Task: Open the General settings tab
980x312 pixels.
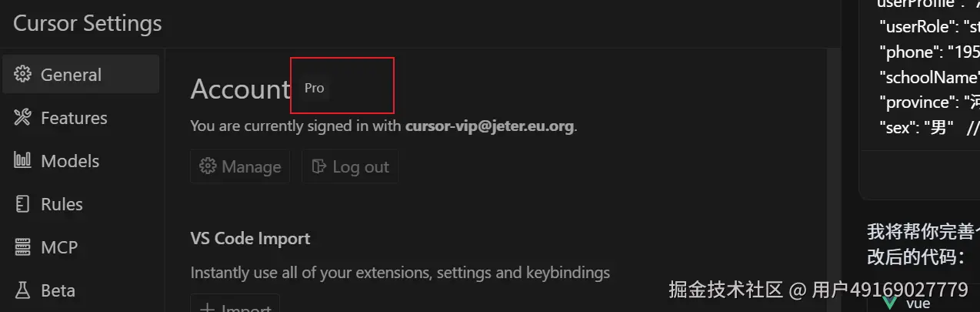Action: click(71, 75)
